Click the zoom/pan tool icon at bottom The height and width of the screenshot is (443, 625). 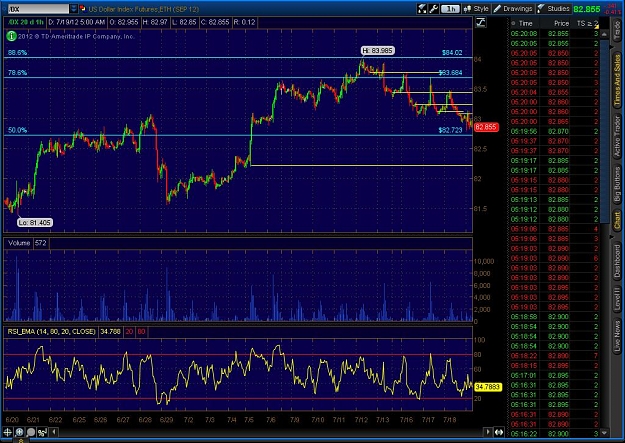[x=19, y=432]
